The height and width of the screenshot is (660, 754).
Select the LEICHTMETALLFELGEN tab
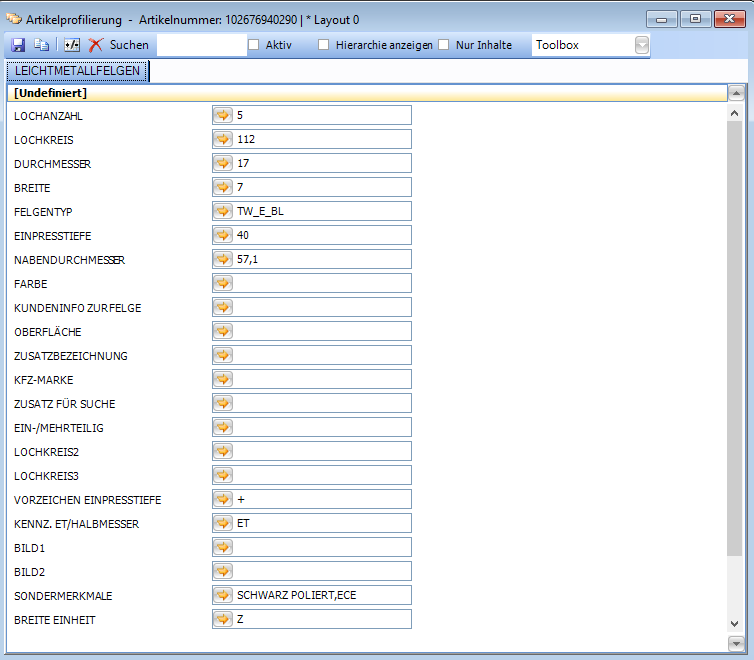pos(77,71)
